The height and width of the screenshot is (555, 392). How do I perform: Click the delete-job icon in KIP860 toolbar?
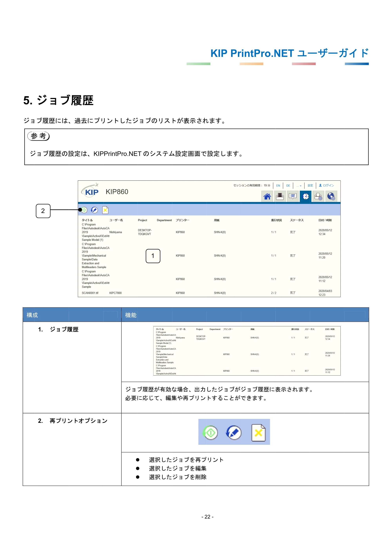(x=105, y=210)
